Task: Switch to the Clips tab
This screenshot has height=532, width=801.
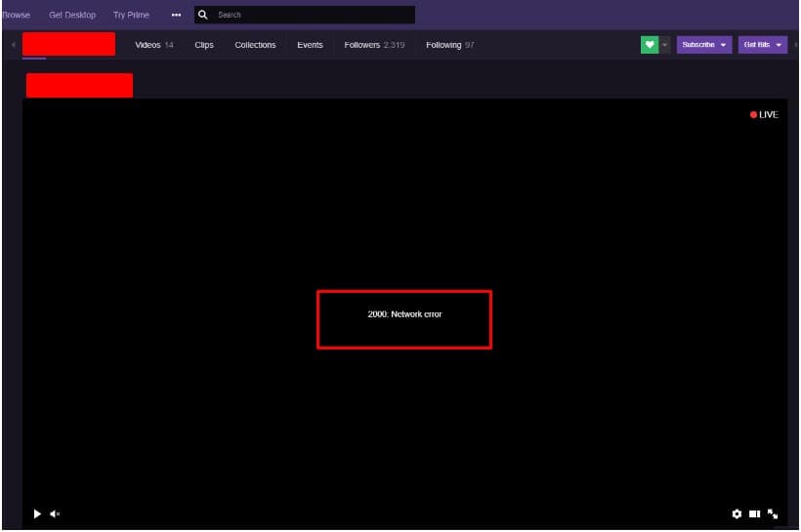Action: [x=204, y=45]
